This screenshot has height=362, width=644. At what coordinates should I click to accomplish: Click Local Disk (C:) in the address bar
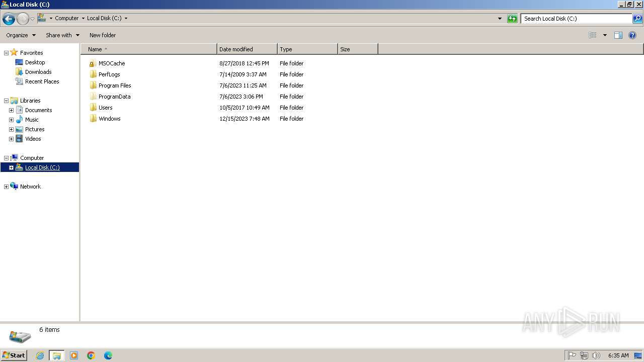[104, 18]
